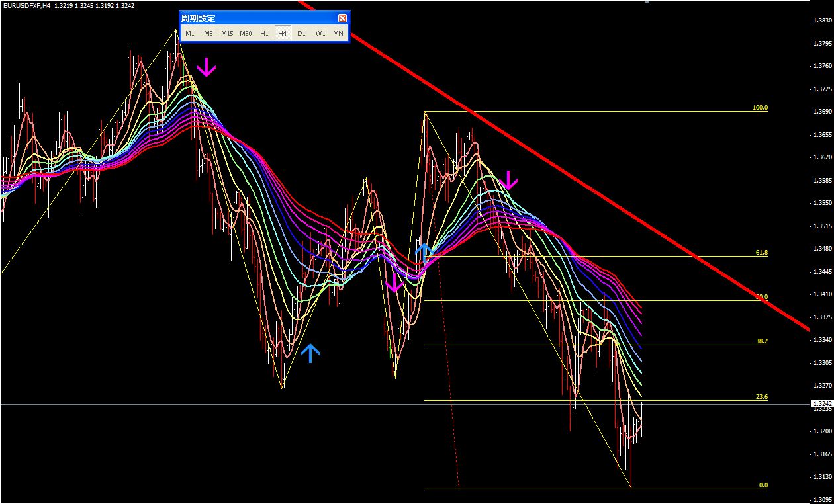Click the 1.3095 price axis label

[x=822, y=499]
